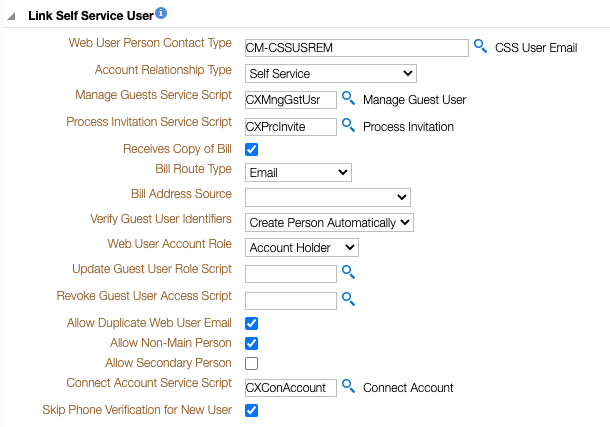Image resolution: width=610 pixels, height=427 pixels.
Task: Select Web User Account Role dropdown
Action: pos(302,248)
